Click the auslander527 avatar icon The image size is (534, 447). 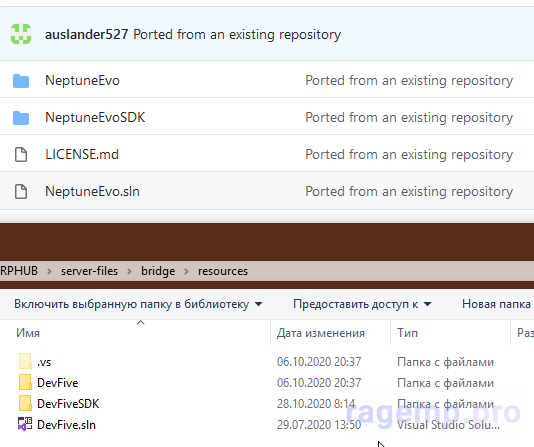(x=21, y=34)
